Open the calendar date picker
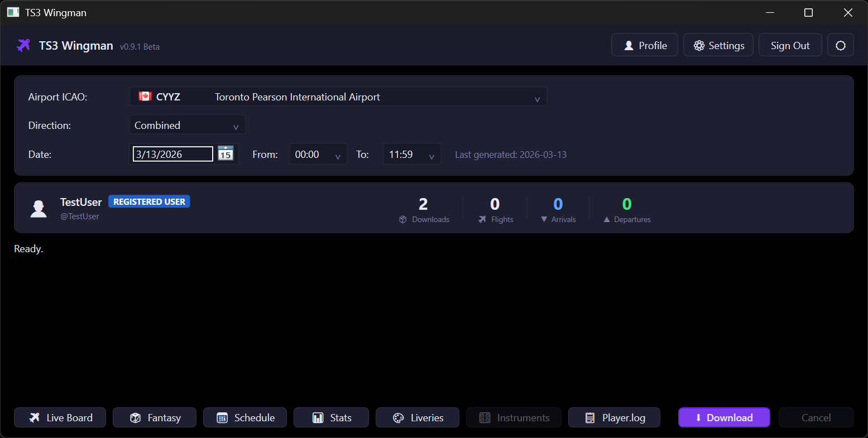The width and height of the screenshot is (868, 438). [x=226, y=153]
